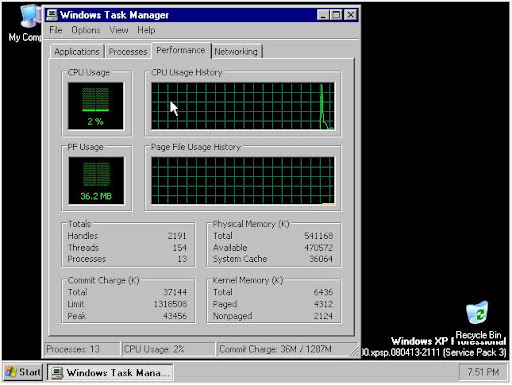Click the Task Manager title bar icon
This screenshot has width=512, height=385.
click(52, 15)
